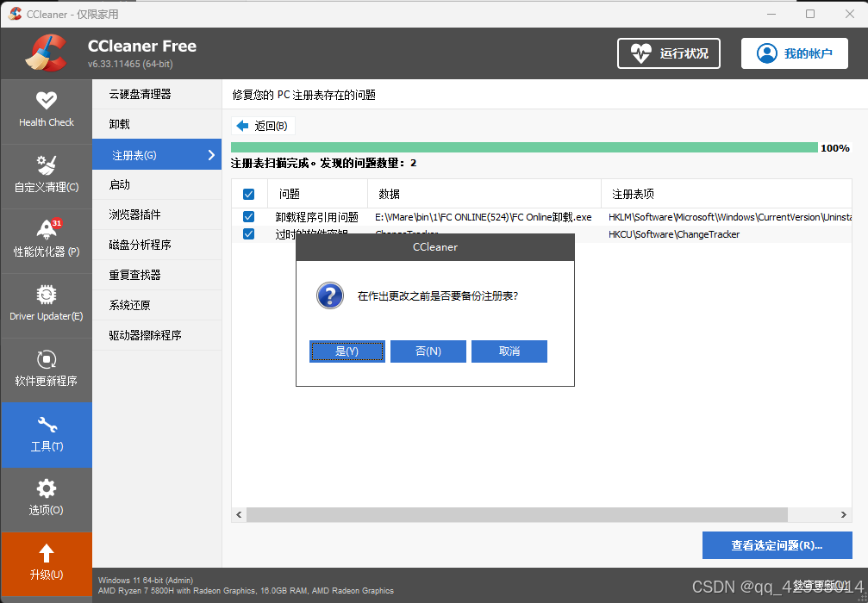Click the green scan progress bar
Screen dimensions: 868x603
(524, 147)
